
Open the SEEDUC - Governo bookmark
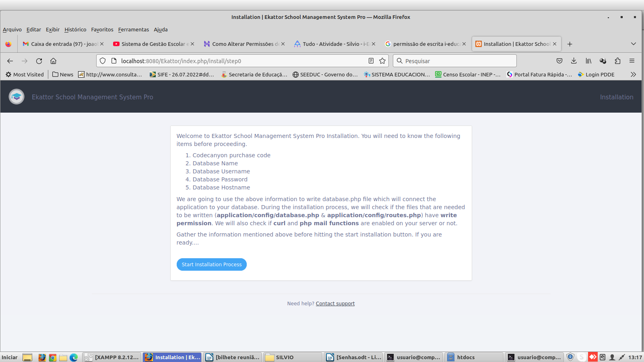325,74
